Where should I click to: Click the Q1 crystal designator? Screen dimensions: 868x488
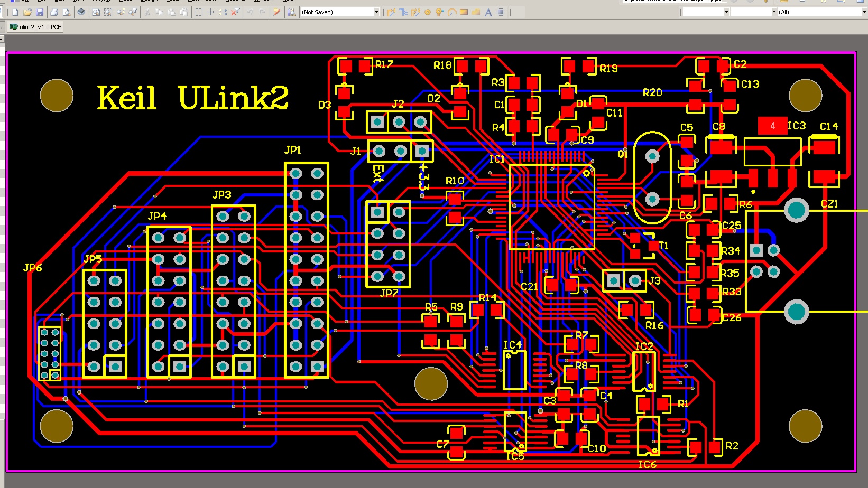[x=623, y=154]
